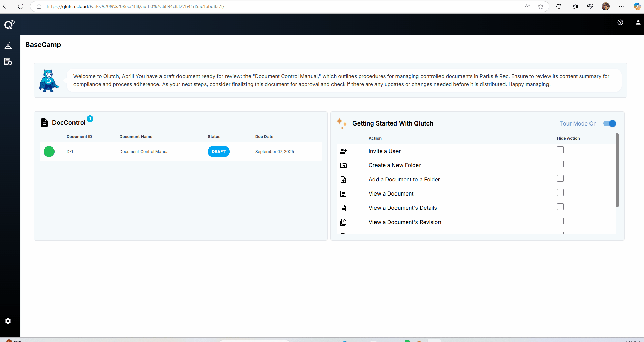Click the browser address bar URL
Image resolution: width=644 pixels, height=342 pixels.
[x=136, y=6]
